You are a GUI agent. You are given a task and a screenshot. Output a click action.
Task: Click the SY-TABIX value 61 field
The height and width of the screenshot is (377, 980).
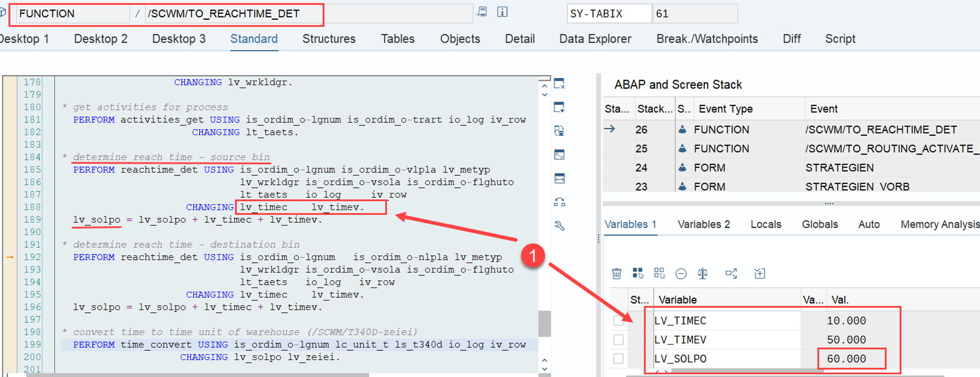[x=695, y=14]
